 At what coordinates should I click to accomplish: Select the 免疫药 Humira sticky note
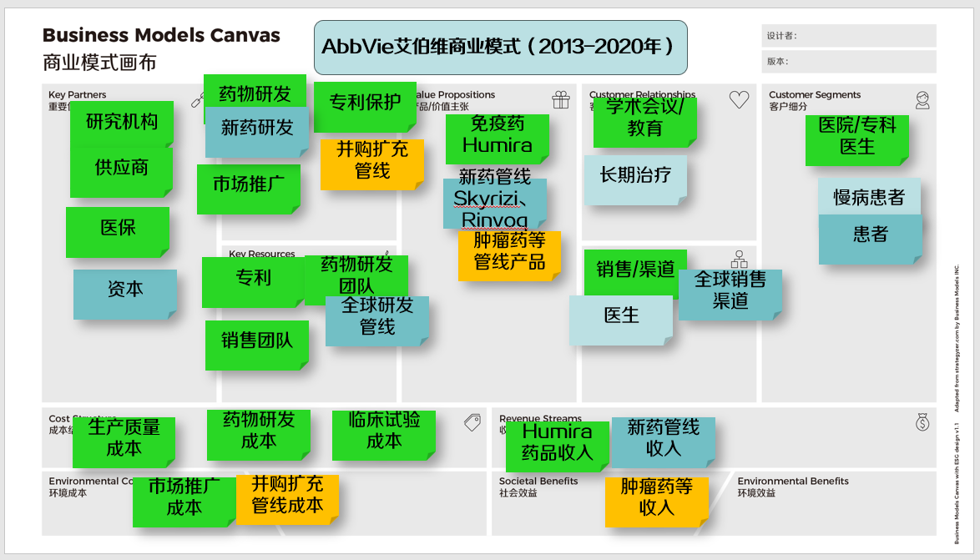pos(498,139)
